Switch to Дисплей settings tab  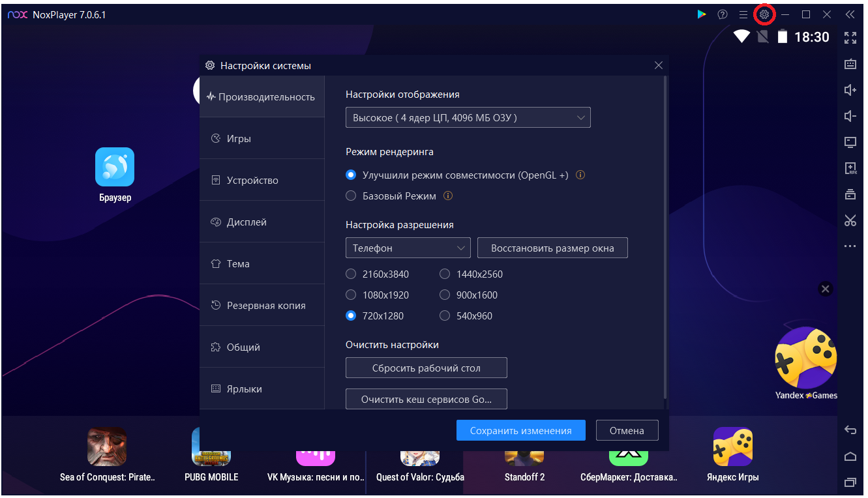(x=262, y=222)
